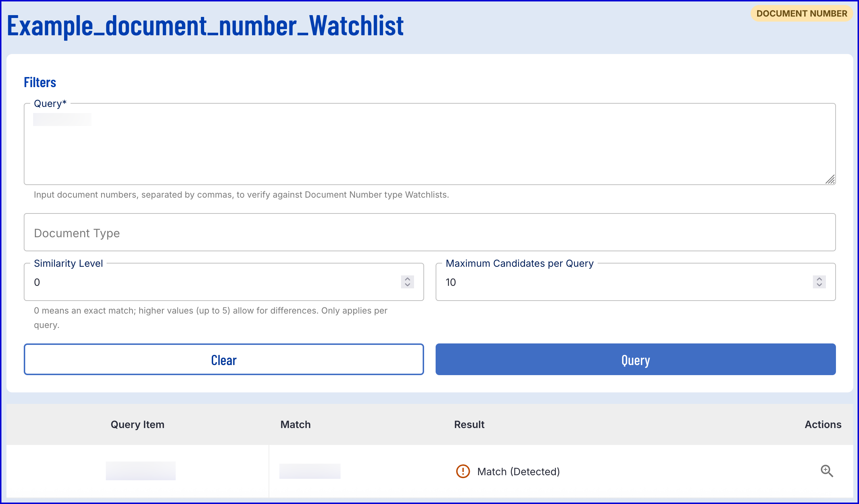Image resolution: width=859 pixels, height=504 pixels.
Task: Increment Maximum Candidates per Query value
Action: pyautogui.click(x=819, y=279)
